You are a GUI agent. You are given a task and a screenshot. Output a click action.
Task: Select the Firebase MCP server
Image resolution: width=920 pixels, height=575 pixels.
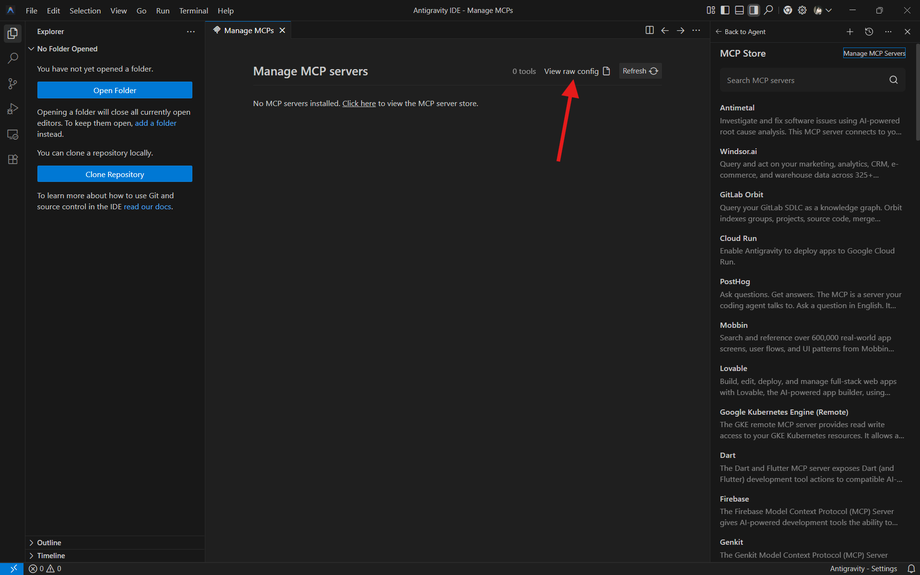[x=811, y=511]
